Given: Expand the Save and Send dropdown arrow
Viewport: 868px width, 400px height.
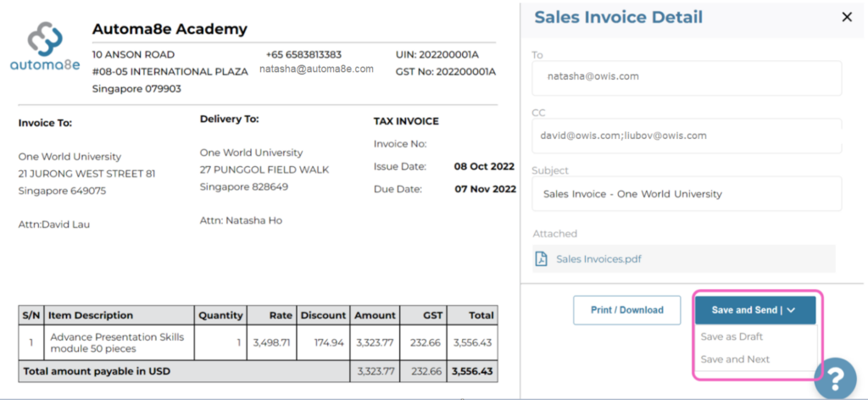Looking at the screenshot, I should pos(791,310).
